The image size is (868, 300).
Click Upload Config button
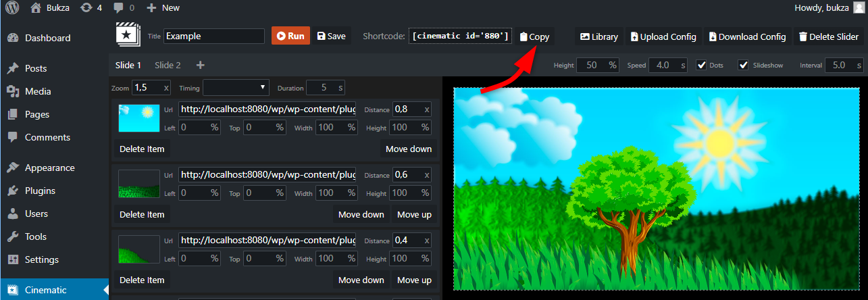click(x=663, y=36)
